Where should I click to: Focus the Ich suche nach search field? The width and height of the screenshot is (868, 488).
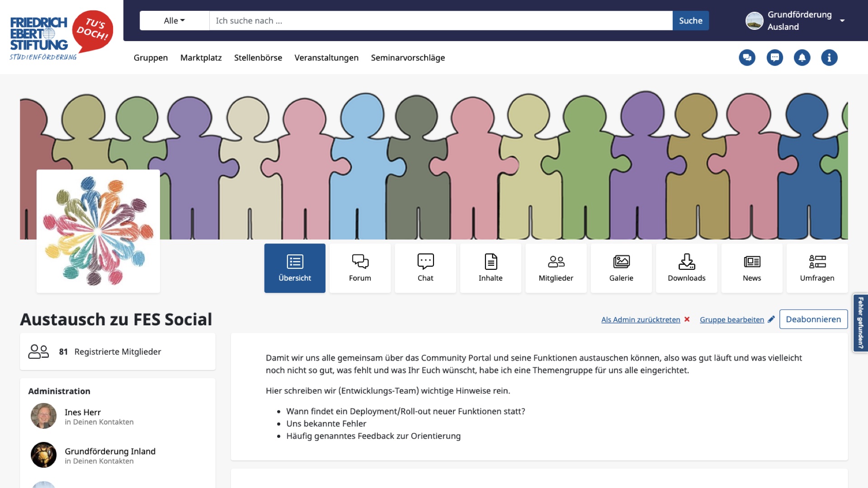441,21
